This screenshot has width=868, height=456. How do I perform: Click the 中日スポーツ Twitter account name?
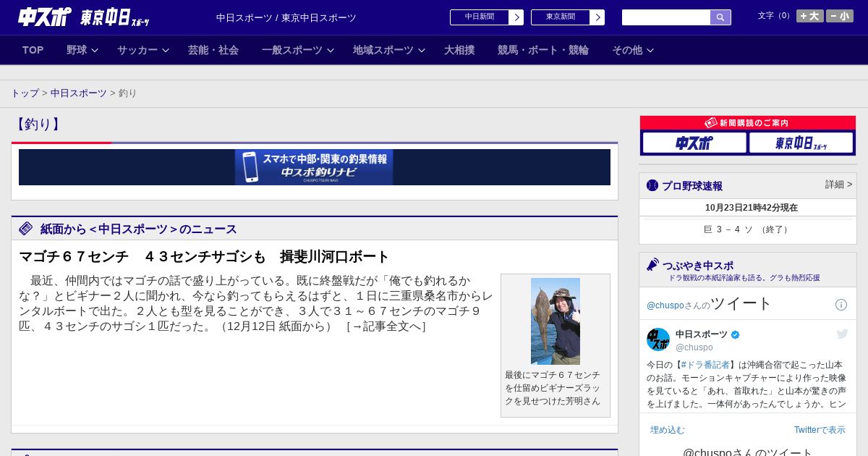coord(702,334)
